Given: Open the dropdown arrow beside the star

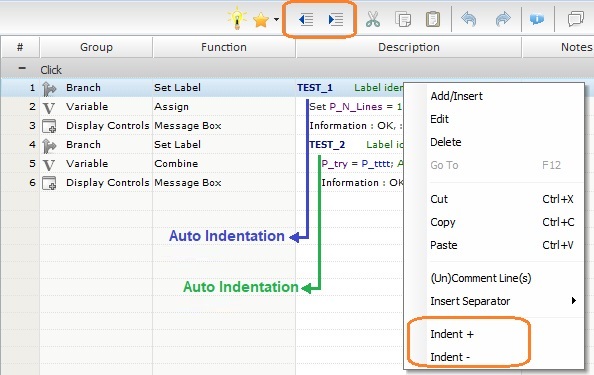Looking at the screenshot, I should point(277,20).
